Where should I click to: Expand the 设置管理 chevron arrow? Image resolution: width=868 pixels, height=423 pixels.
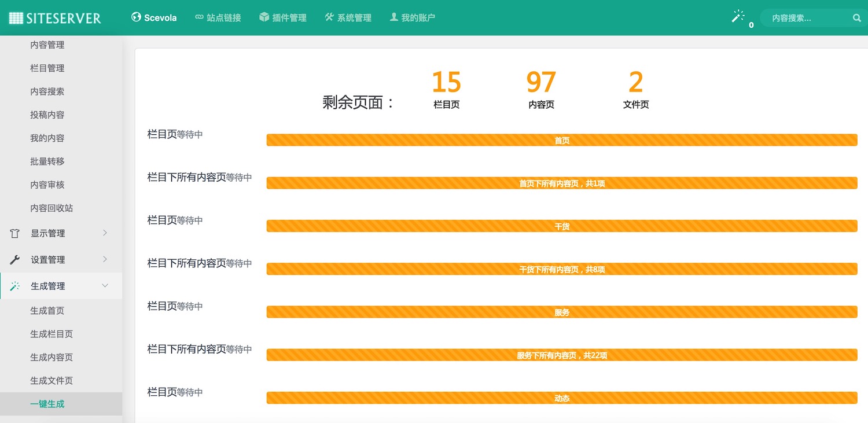click(x=105, y=259)
